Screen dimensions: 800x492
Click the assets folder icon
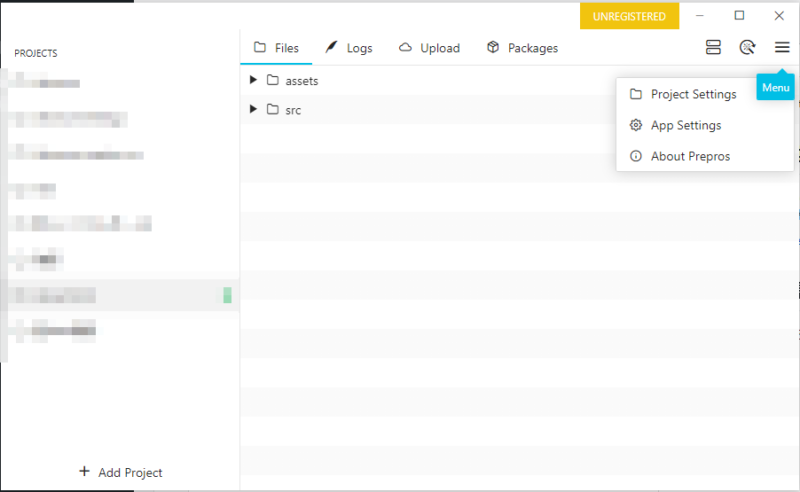tap(272, 80)
